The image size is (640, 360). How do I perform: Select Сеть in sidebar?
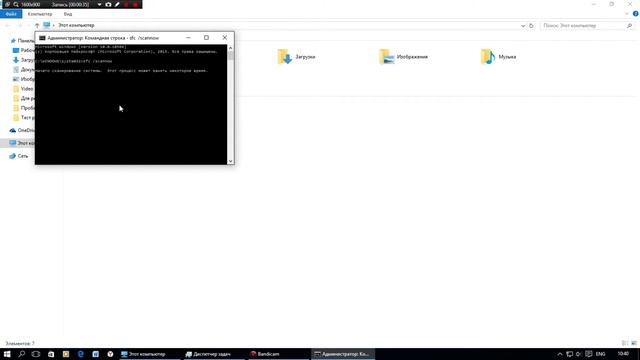click(19, 156)
